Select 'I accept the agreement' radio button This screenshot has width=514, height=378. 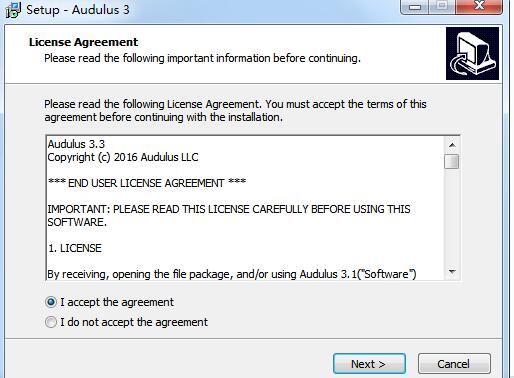pos(51,302)
